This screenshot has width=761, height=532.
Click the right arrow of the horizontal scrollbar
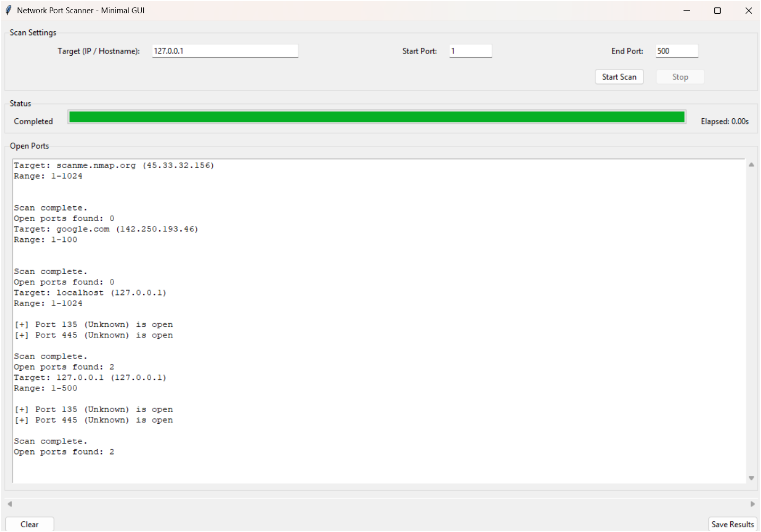coord(753,504)
